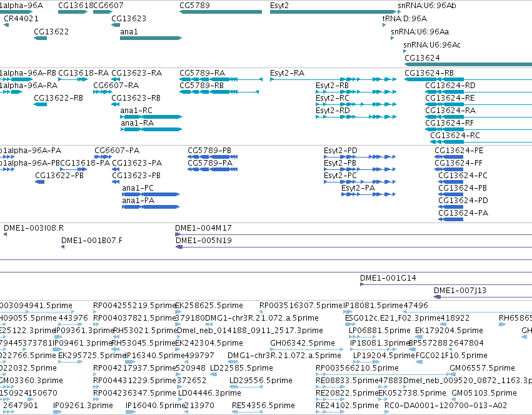The height and width of the screenshot is (415, 532).
Task: Click the snRNA:U6:96Ac label
Action: click(431, 45)
